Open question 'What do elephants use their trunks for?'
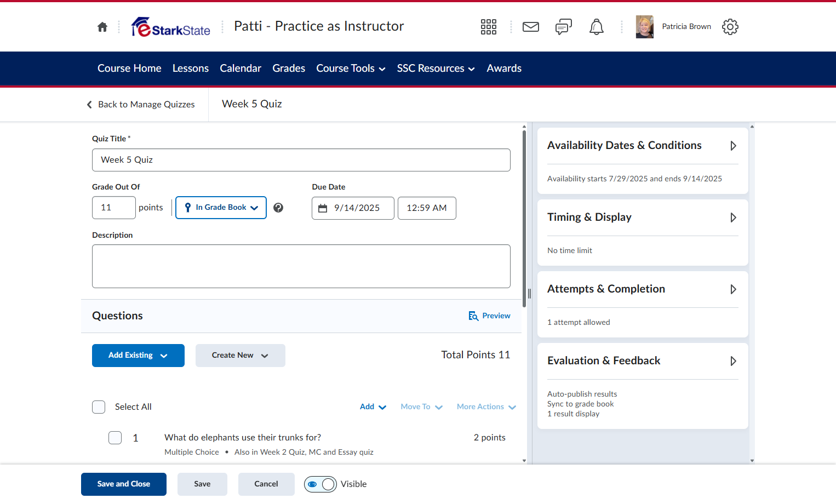This screenshot has height=504, width=836. pos(243,438)
